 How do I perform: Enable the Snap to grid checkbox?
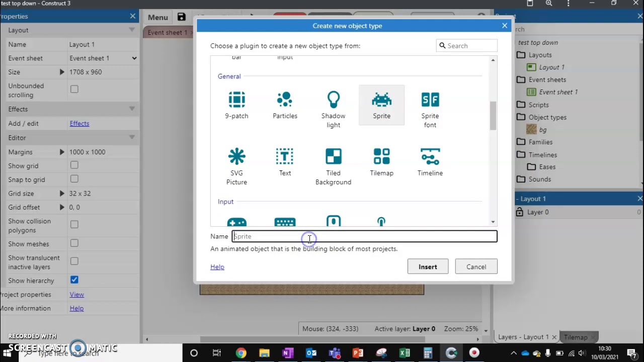[x=74, y=179]
